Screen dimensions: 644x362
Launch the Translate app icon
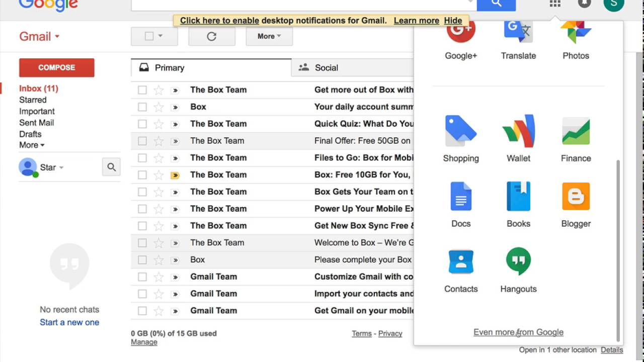[x=518, y=31]
